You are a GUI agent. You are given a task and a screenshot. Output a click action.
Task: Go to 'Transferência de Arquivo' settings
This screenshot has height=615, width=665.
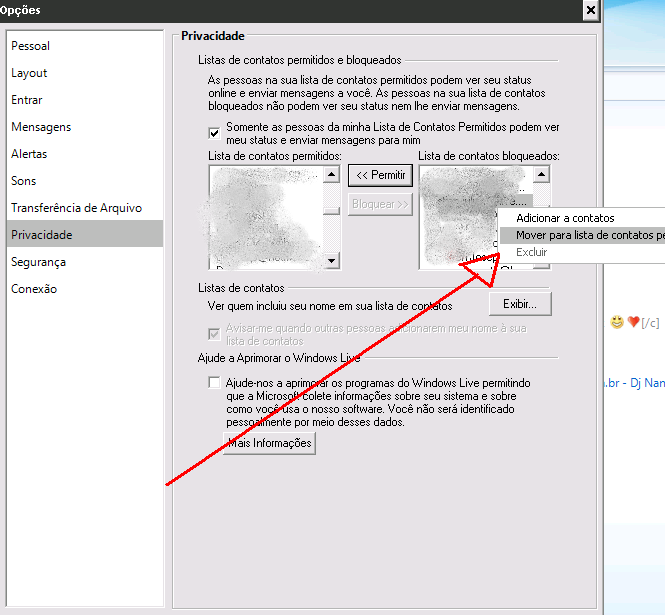pos(76,208)
